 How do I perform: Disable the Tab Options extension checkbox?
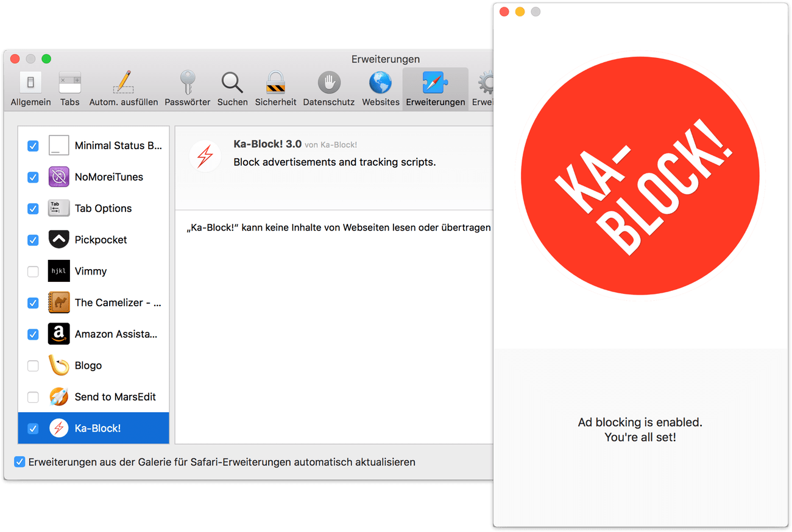click(x=33, y=209)
